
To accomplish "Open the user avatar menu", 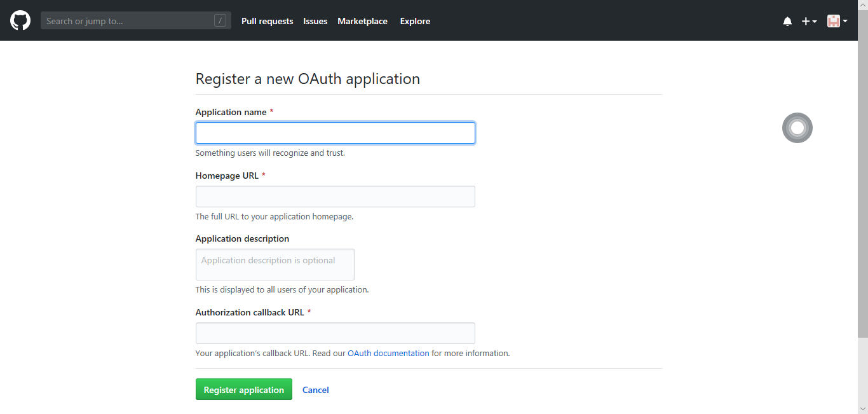I will tap(837, 21).
